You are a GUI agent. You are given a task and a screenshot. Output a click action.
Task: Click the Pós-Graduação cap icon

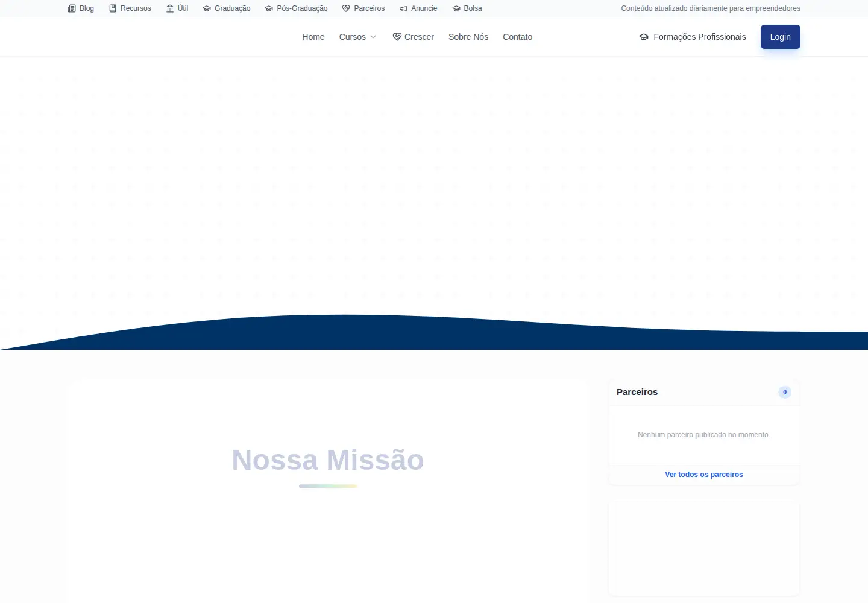[x=269, y=8]
